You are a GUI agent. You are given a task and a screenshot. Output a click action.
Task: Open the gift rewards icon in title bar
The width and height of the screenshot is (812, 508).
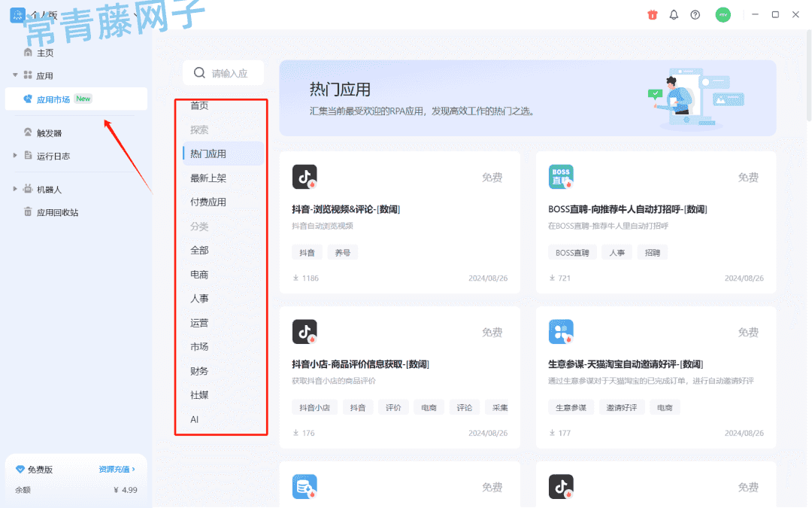[653, 14]
